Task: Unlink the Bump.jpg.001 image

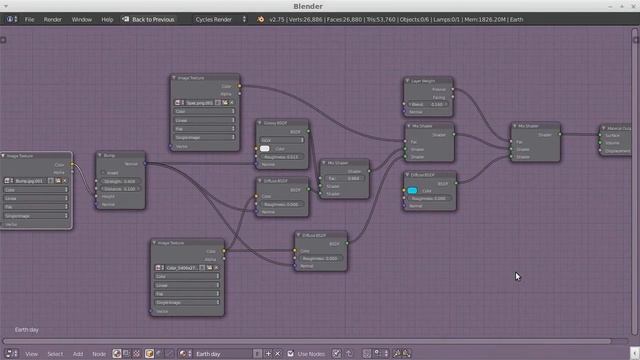Action: click(x=64, y=180)
